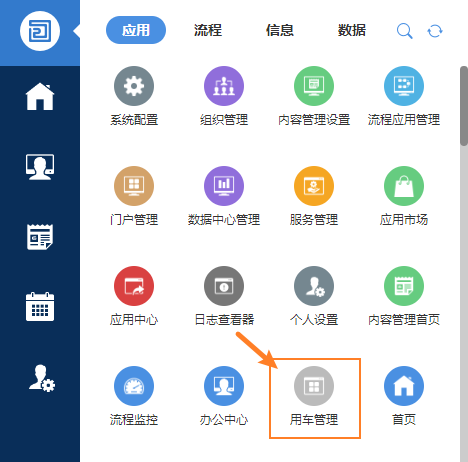Open the 日志查看器 app icon
Image resolution: width=468 pixels, height=462 pixels.
coord(224,286)
